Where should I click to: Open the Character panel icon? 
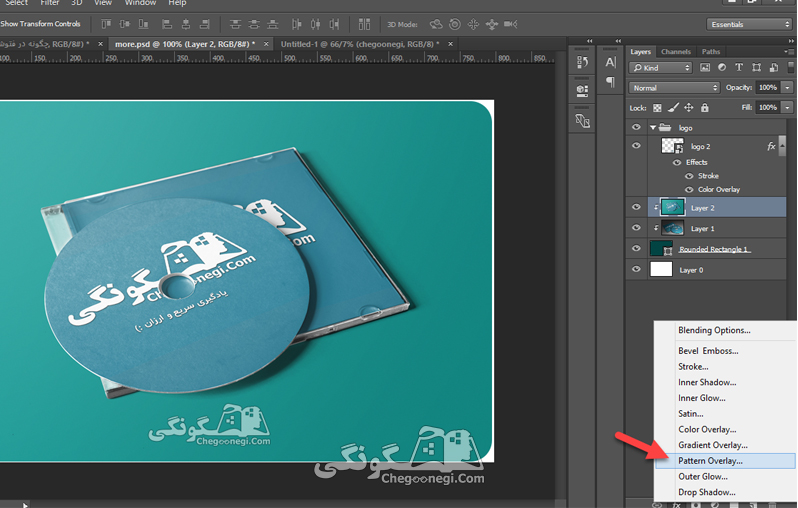(610, 63)
